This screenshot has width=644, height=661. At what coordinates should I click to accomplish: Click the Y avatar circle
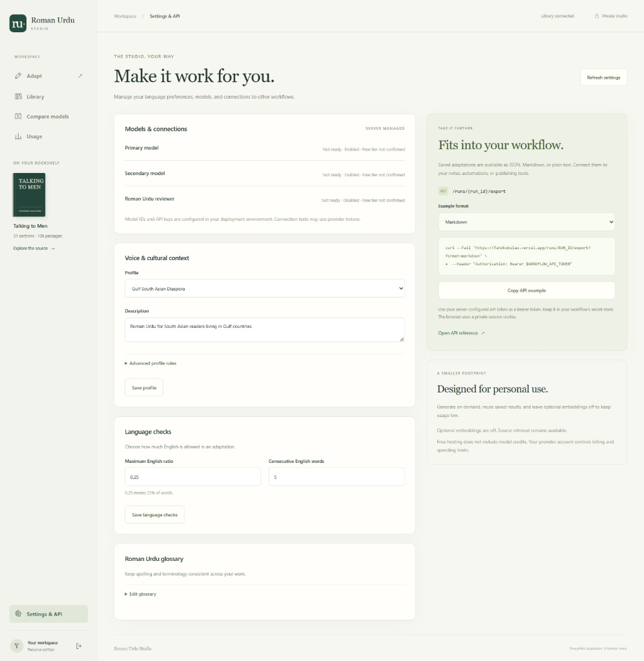tap(17, 646)
